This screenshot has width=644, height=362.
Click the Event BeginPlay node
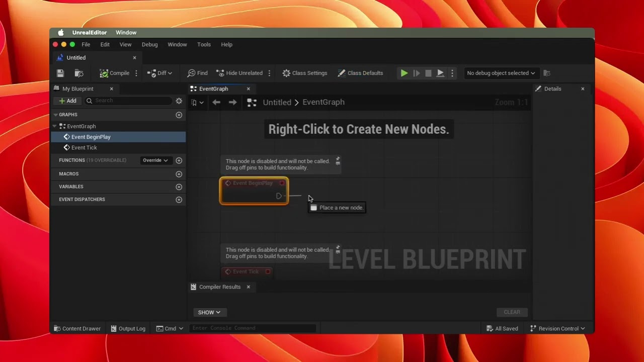254,191
